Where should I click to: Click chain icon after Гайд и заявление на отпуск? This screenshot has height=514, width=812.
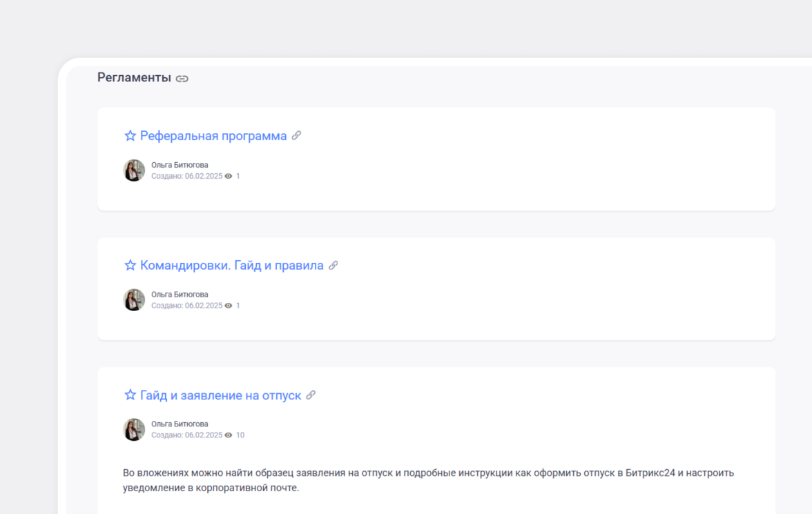point(311,395)
